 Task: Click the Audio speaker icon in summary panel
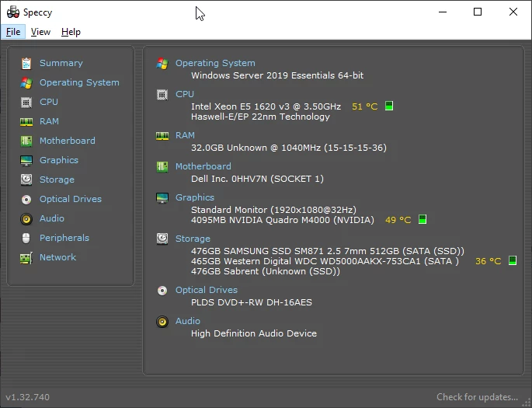[x=162, y=322]
